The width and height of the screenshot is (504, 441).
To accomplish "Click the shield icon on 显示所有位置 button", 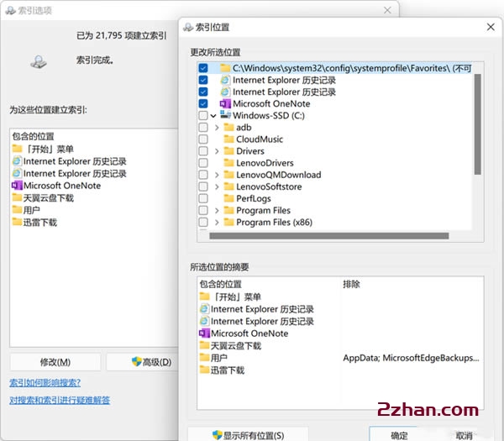I will click(218, 435).
